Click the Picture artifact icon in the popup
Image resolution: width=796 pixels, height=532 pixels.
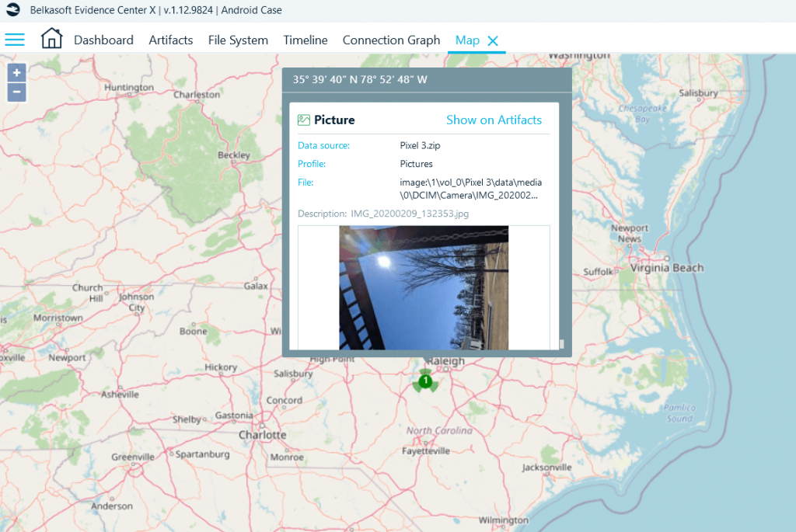(x=303, y=120)
